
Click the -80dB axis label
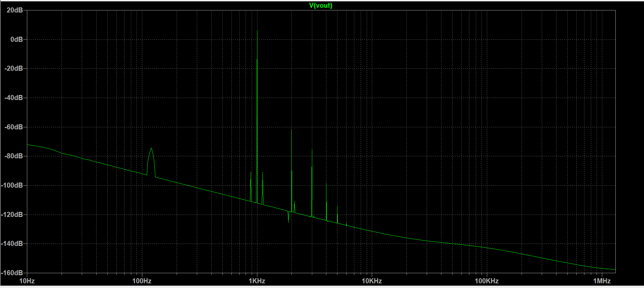point(13,156)
